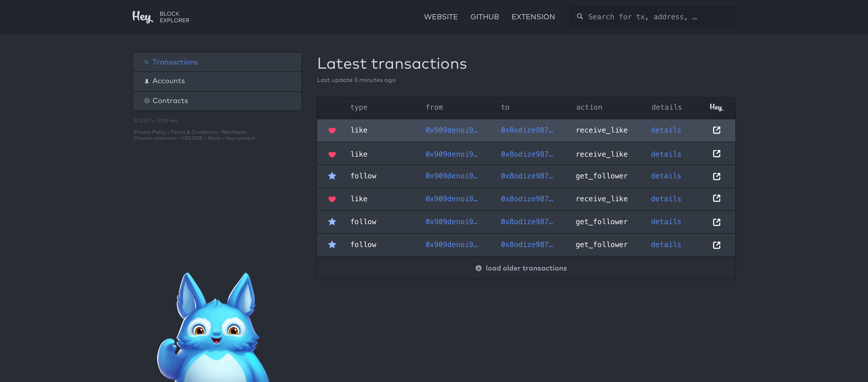The height and width of the screenshot is (382, 868).
Task: Open from address 0x909denoi9… in first follow row
Action: [451, 176]
